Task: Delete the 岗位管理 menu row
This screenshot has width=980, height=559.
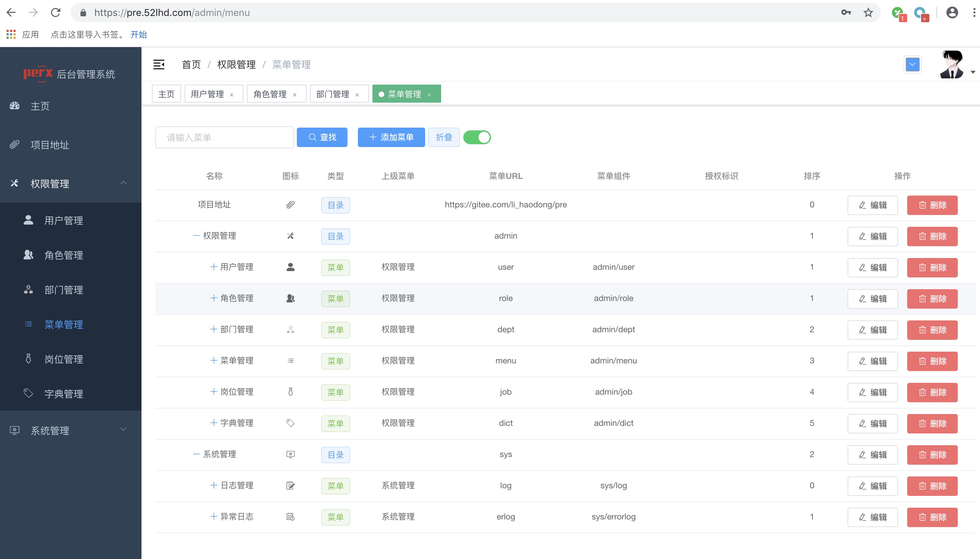Action: pyautogui.click(x=932, y=392)
